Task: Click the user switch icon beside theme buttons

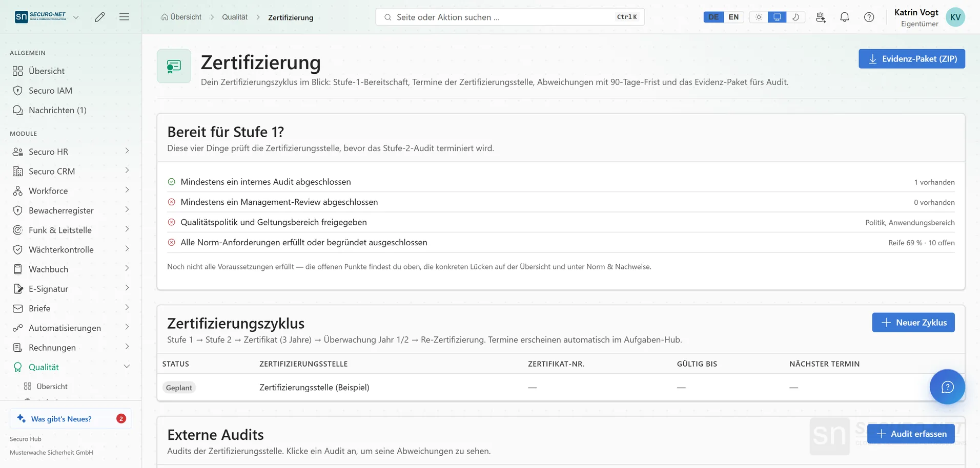Action: 821,17
